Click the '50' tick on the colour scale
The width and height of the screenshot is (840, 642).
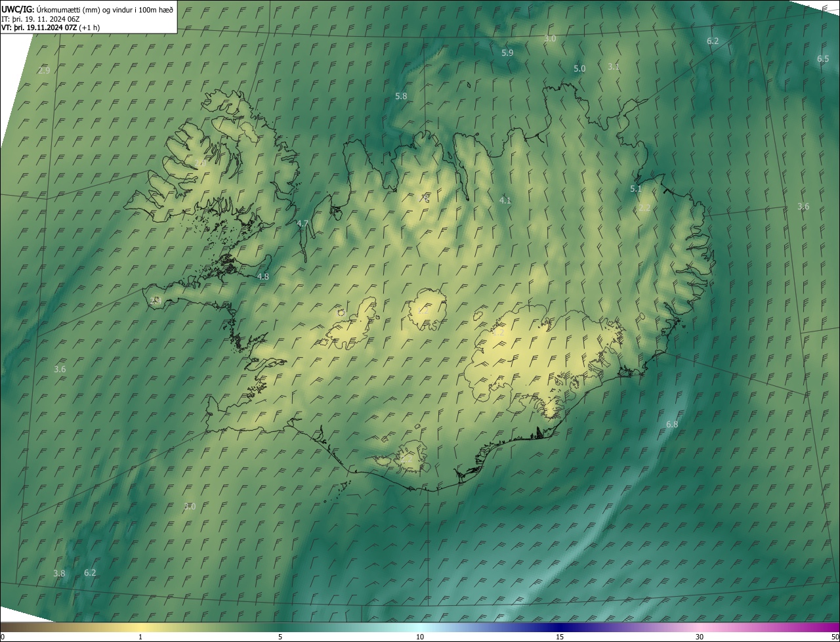tap(835, 637)
